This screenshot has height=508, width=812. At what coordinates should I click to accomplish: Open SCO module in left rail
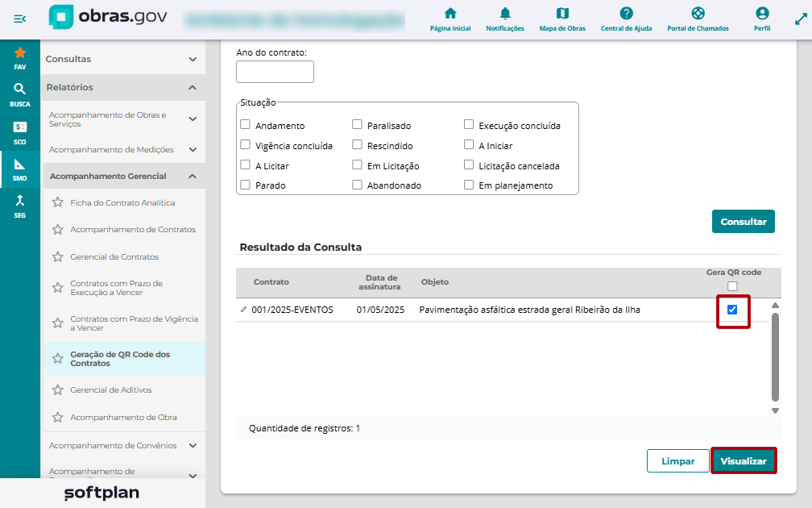pos(19,132)
